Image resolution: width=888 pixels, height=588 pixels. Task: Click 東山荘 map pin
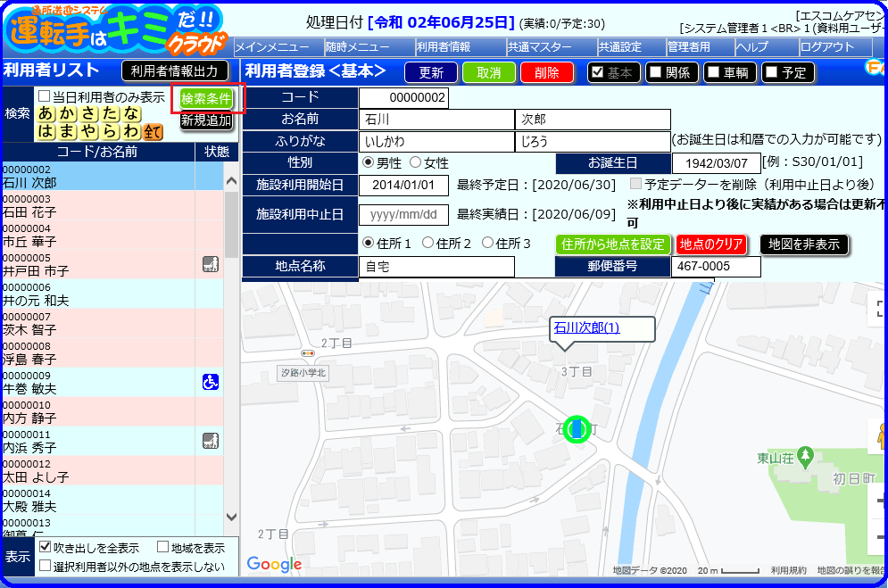(x=805, y=456)
